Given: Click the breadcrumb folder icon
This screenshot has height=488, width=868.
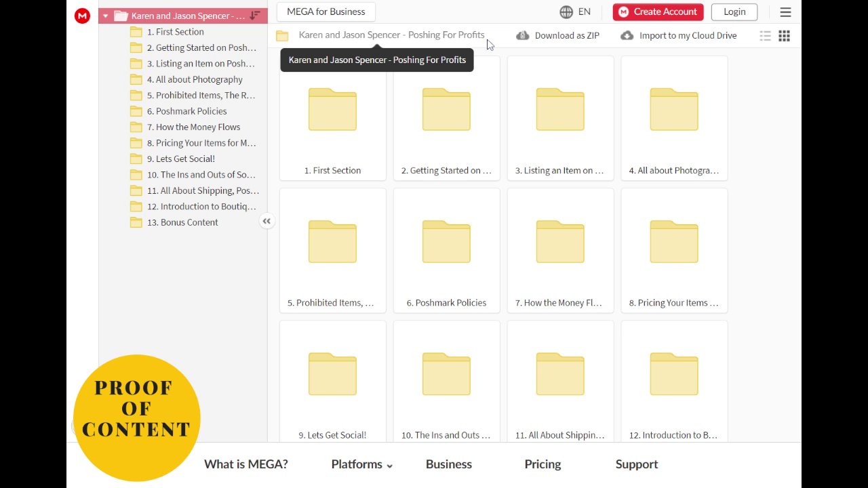Looking at the screenshot, I should click(x=282, y=36).
